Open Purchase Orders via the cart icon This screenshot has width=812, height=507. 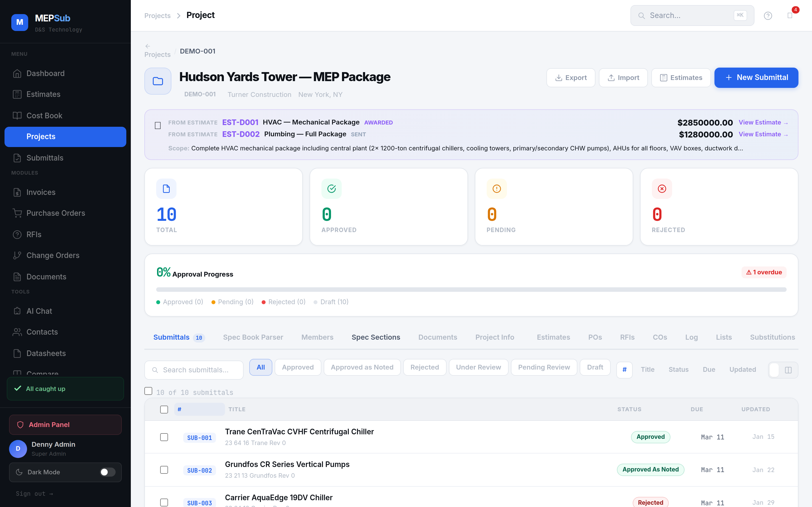17,213
